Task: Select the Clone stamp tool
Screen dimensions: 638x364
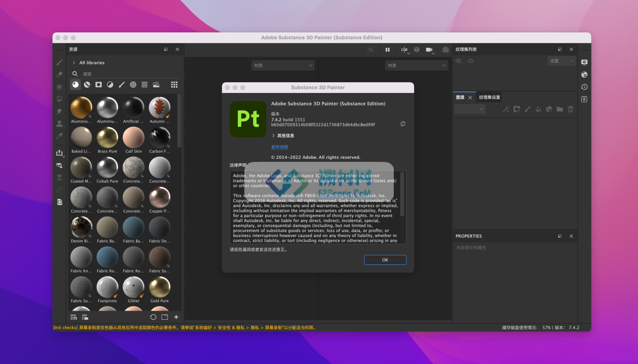Action: (59, 123)
